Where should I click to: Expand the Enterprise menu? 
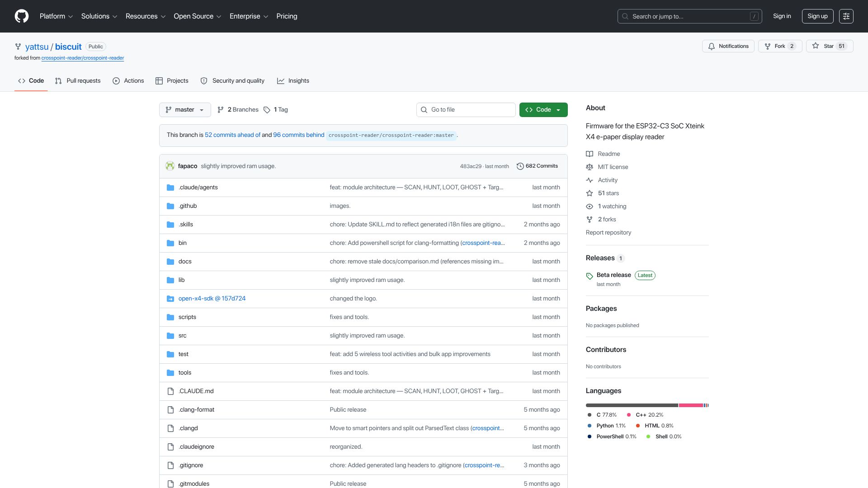click(249, 16)
